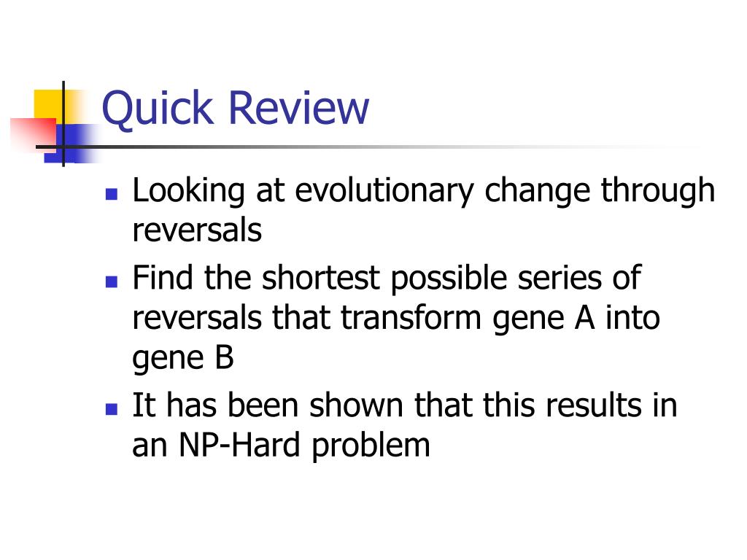This screenshot has width=747, height=560.
Task: Click the text "an NP-Hard problem"
Action: point(281,446)
